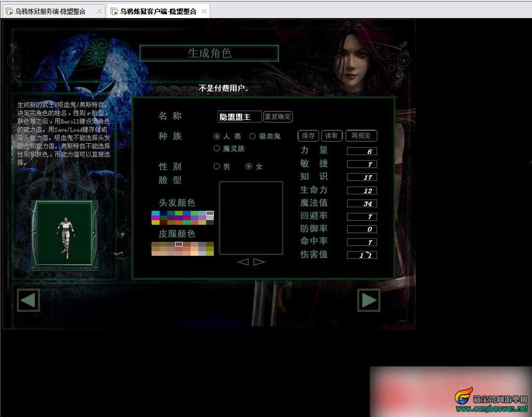
Task: Click the 知识 value 17
Action: (362, 177)
